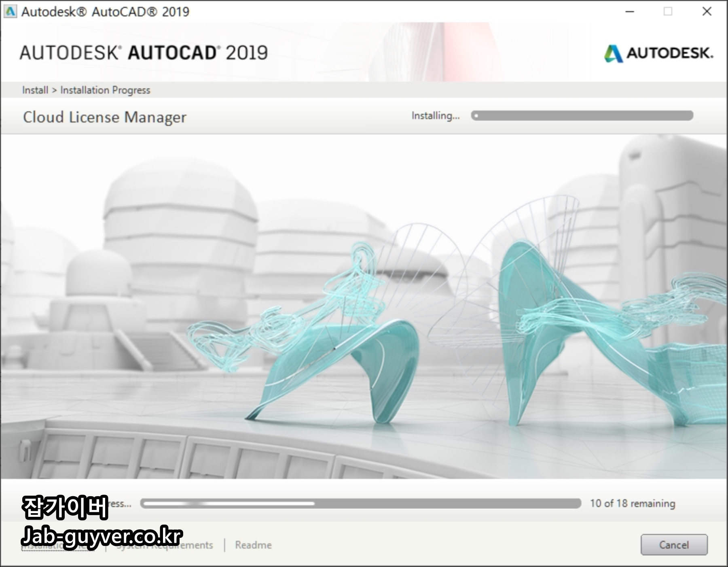This screenshot has height=567, width=728.
Task: Click the Cloud License Manager progress bar
Action: 582,116
